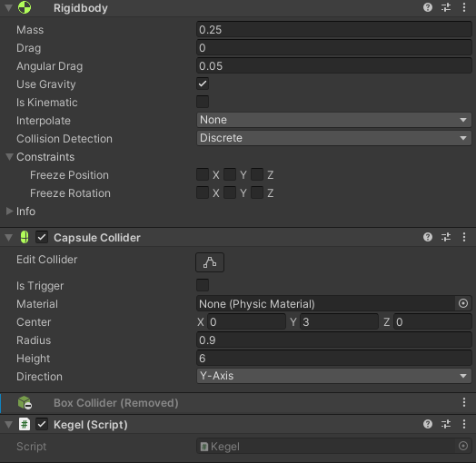Screen dimensions: 476x463
Task: Open Capsule Collider preset selector icon
Action: tap(446, 237)
